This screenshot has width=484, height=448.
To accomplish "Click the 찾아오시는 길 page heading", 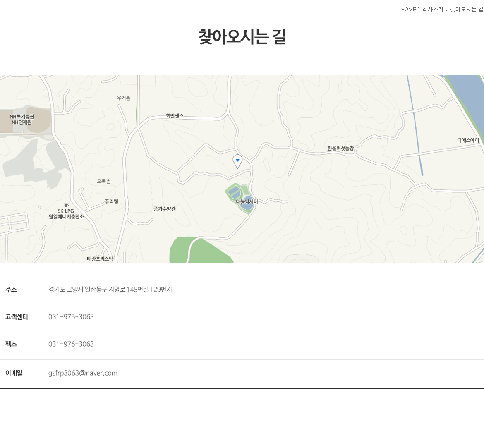I will click(x=242, y=37).
